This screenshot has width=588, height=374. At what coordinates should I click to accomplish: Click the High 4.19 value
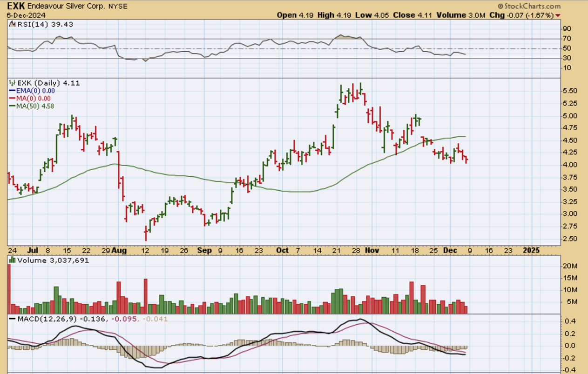click(x=333, y=15)
